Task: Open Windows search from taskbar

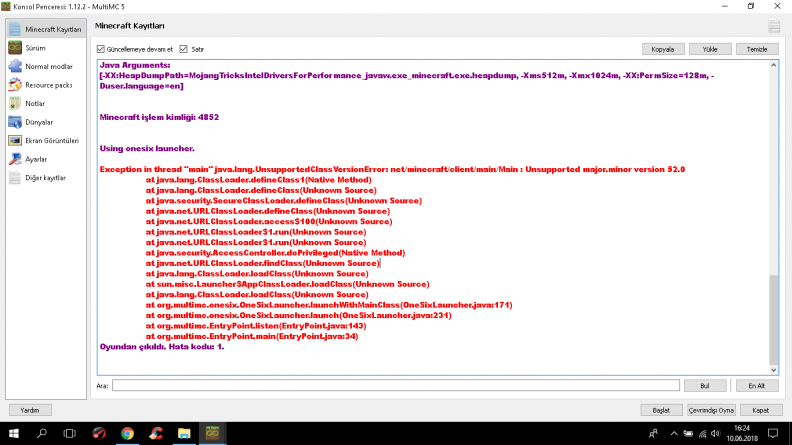Action: pyautogui.click(x=41, y=433)
